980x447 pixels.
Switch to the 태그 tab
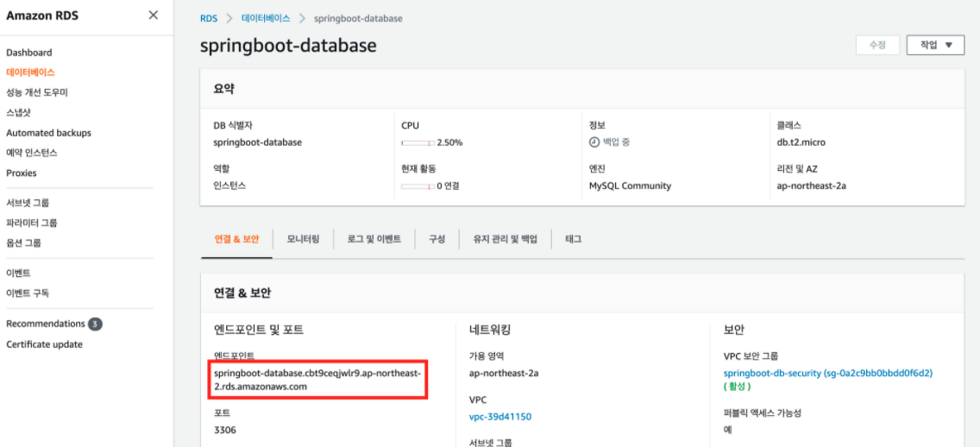(x=573, y=239)
